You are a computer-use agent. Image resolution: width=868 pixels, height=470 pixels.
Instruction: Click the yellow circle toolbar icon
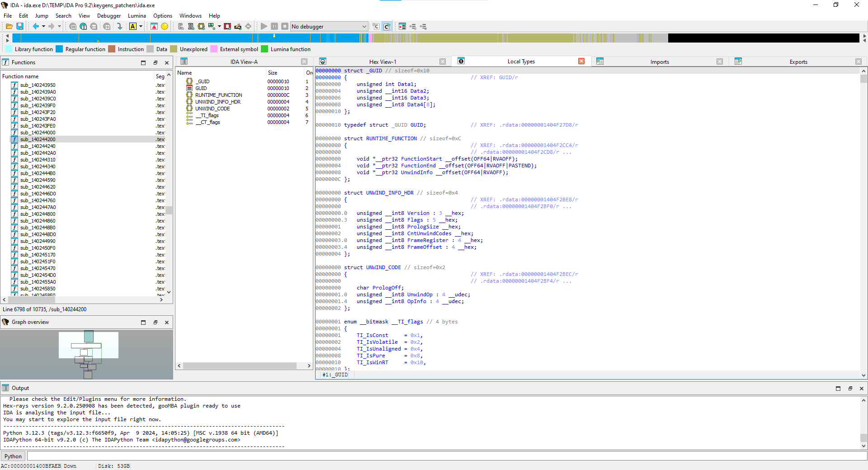[165, 27]
